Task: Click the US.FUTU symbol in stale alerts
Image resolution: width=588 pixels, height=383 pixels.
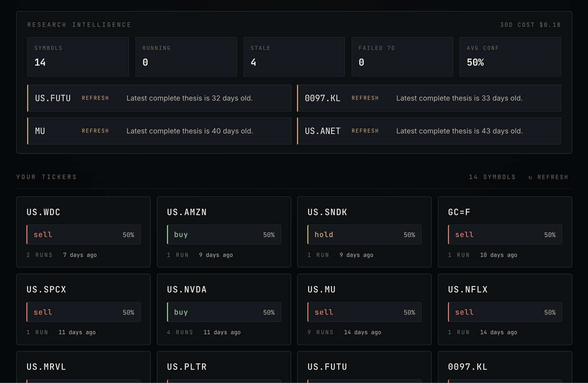Action: point(53,98)
